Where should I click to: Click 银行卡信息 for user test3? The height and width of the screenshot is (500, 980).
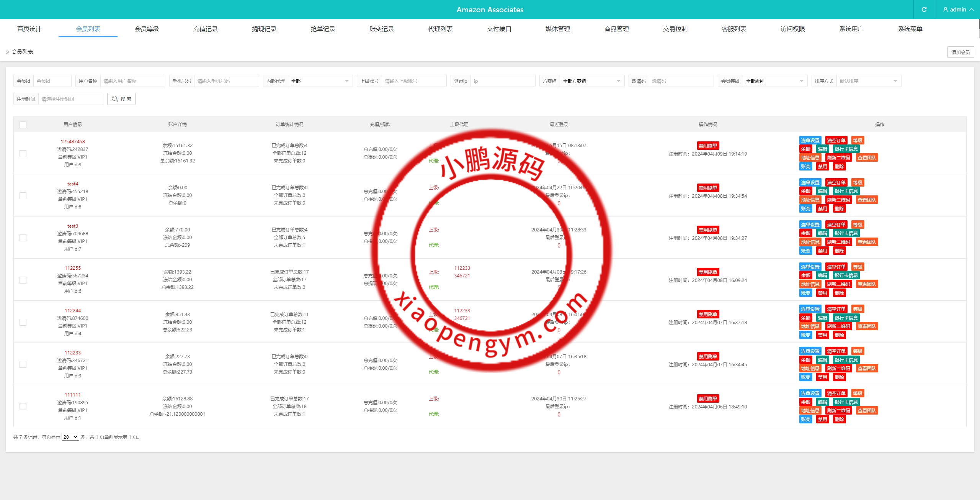pos(846,233)
